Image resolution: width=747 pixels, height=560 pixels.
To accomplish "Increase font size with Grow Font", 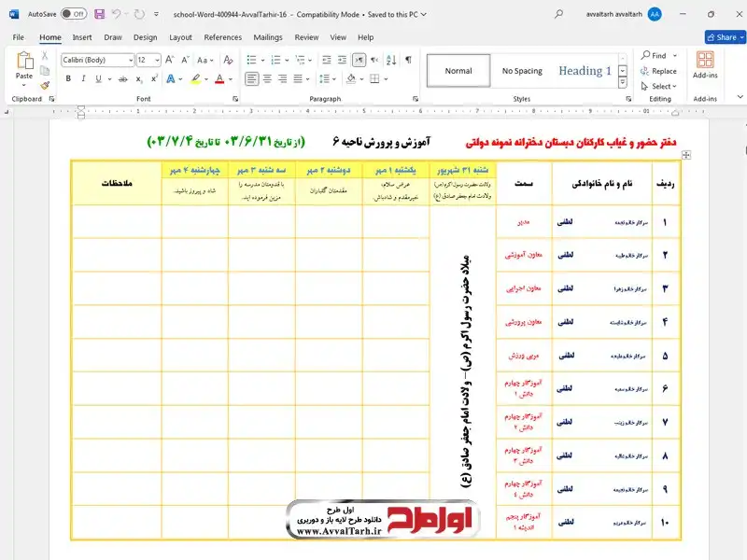I will tap(169, 60).
